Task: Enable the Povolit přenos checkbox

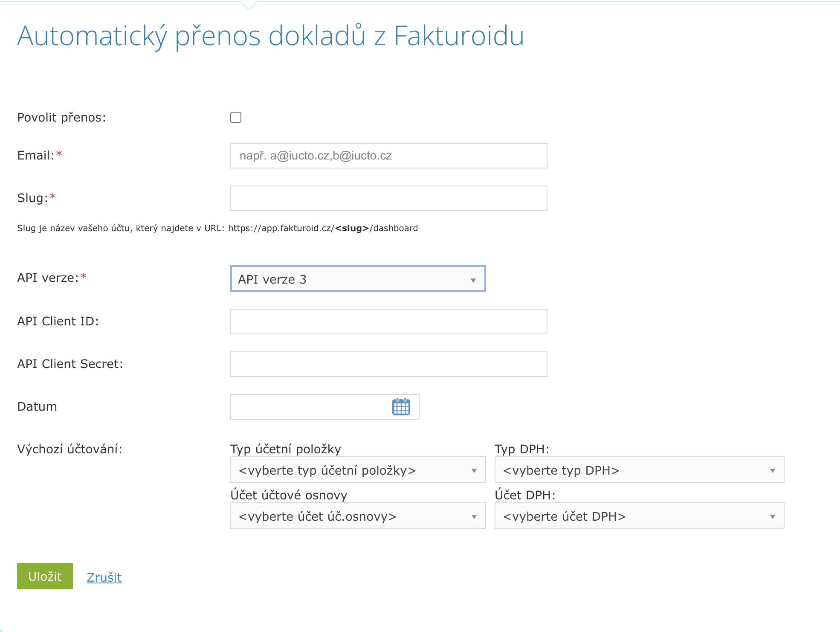Action: pos(236,117)
